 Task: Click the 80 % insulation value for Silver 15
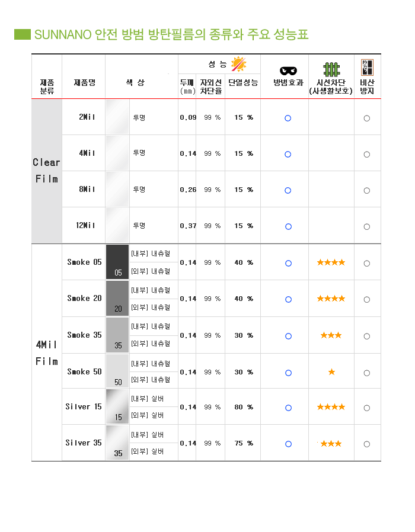(x=244, y=407)
